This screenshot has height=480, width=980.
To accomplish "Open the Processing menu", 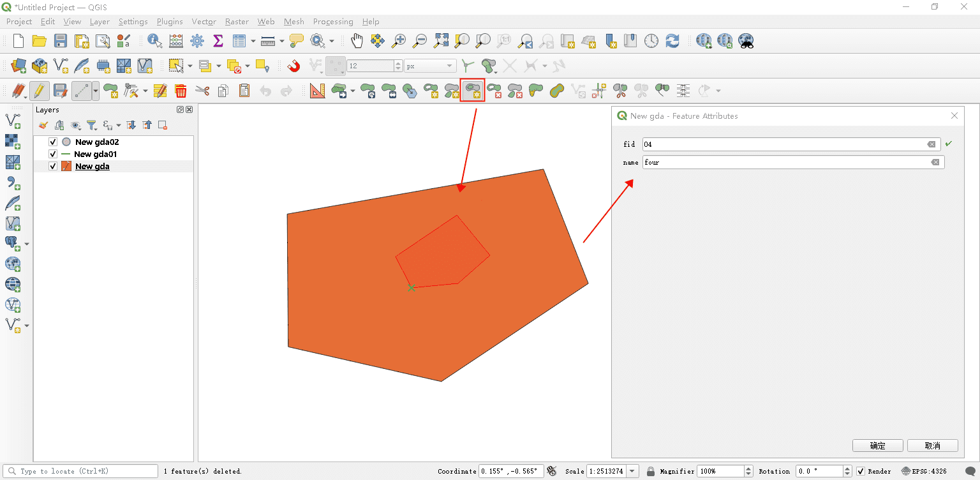I will pos(333,21).
